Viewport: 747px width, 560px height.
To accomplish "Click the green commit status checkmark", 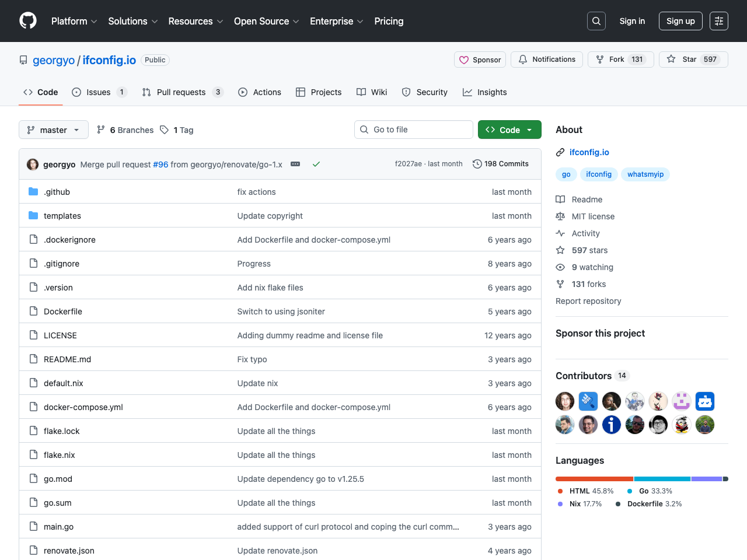I will pyautogui.click(x=316, y=164).
